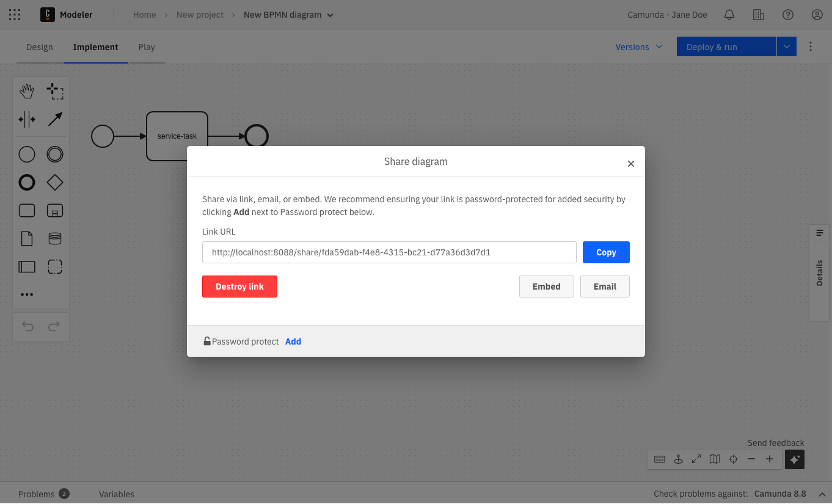Choose the Global connect arrow tool
The height and width of the screenshot is (504, 832).
click(x=55, y=119)
